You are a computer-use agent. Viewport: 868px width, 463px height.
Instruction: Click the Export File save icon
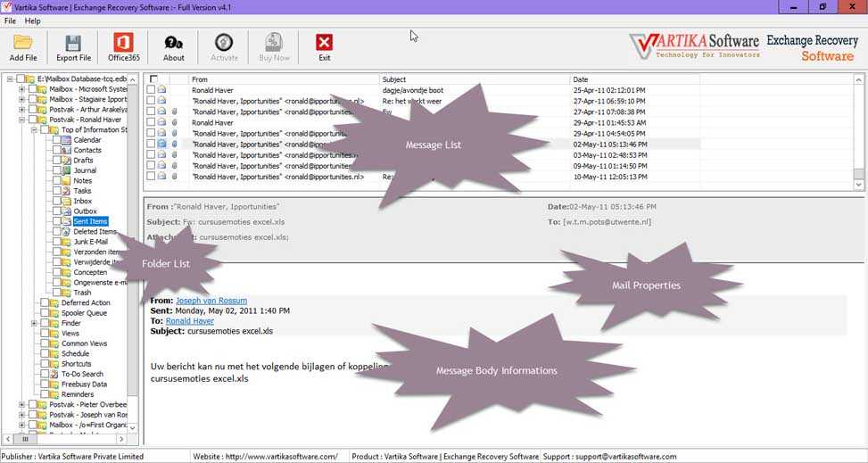[73, 43]
